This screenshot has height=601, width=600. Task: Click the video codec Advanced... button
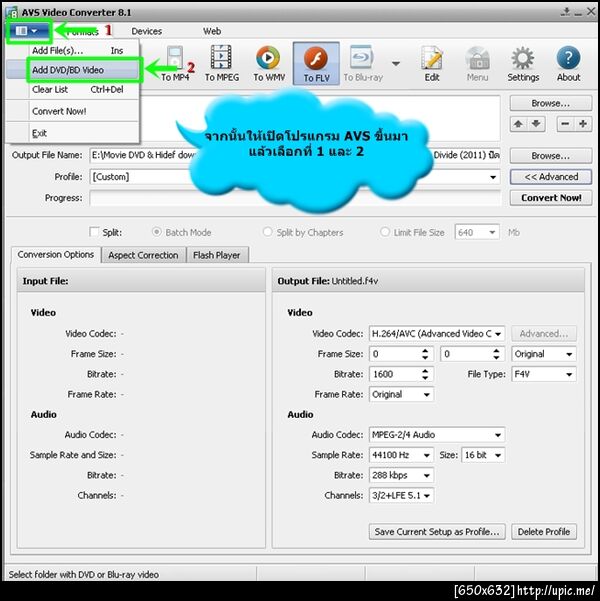(x=544, y=334)
